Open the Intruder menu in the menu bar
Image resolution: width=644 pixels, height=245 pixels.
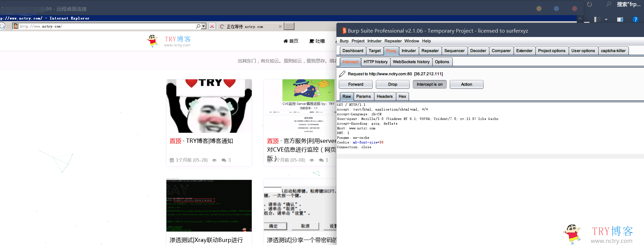pos(374,41)
